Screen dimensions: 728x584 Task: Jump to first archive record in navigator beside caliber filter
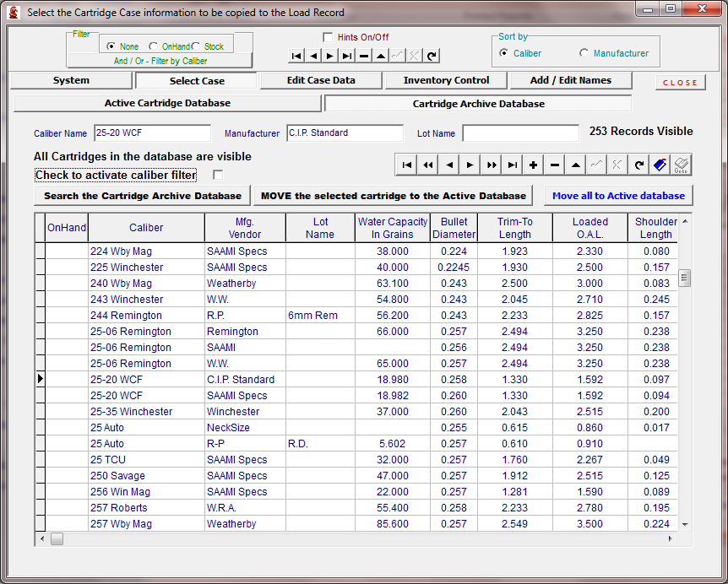[x=407, y=165]
